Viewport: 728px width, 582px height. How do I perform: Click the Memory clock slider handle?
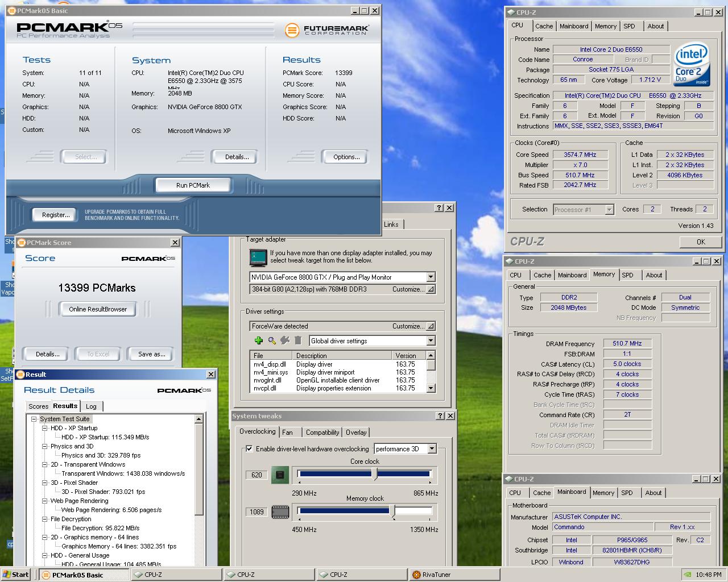(x=392, y=511)
